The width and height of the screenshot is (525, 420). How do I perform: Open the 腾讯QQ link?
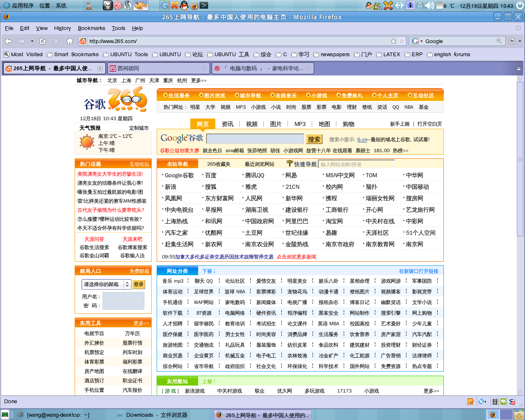[255, 176]
